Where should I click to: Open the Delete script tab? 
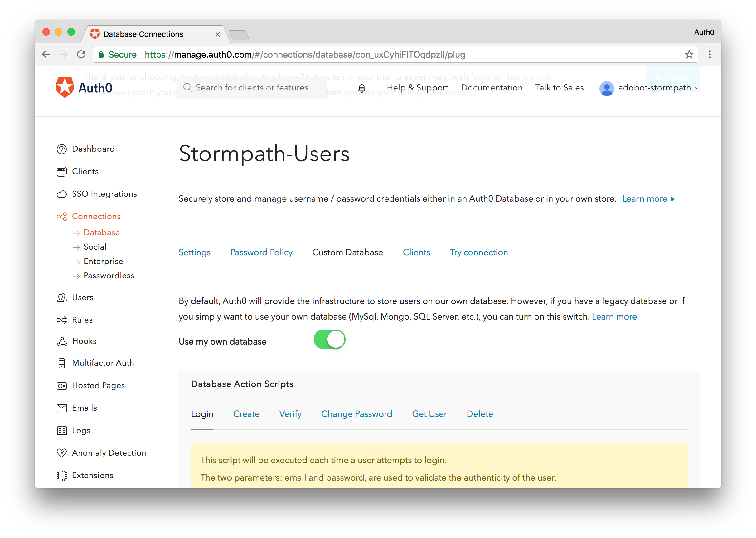point(479,414)
